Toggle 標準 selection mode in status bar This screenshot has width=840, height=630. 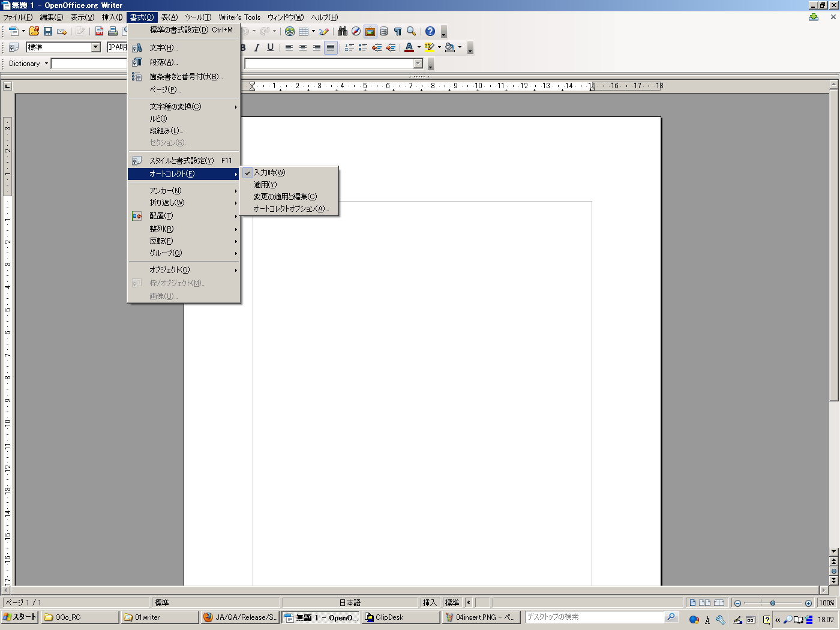click(452, 603)
